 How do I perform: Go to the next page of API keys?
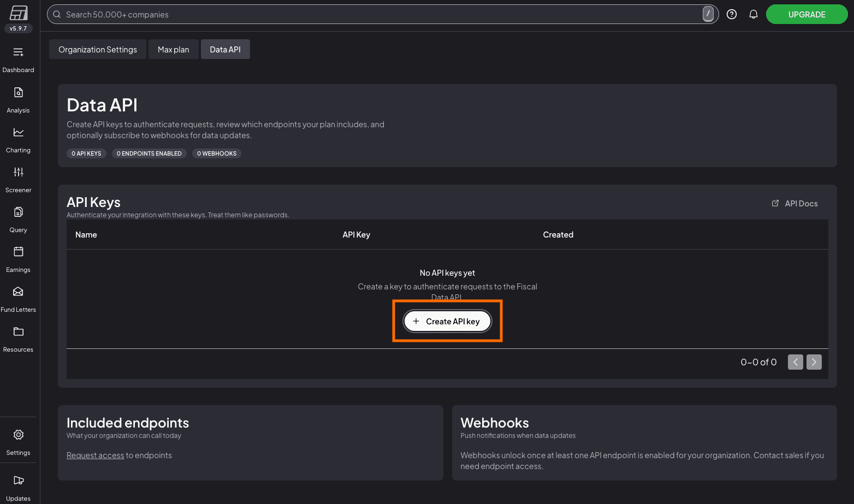coord(814,362)
